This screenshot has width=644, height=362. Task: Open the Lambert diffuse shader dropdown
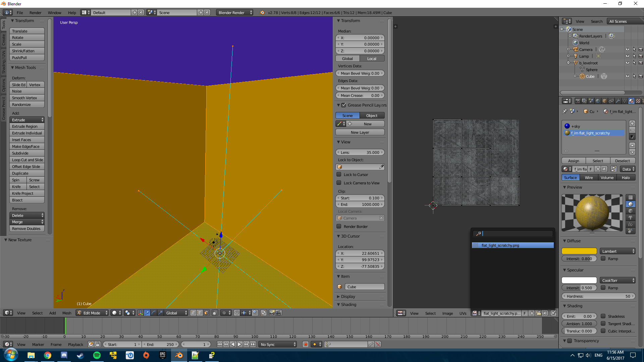click(618, 251)
